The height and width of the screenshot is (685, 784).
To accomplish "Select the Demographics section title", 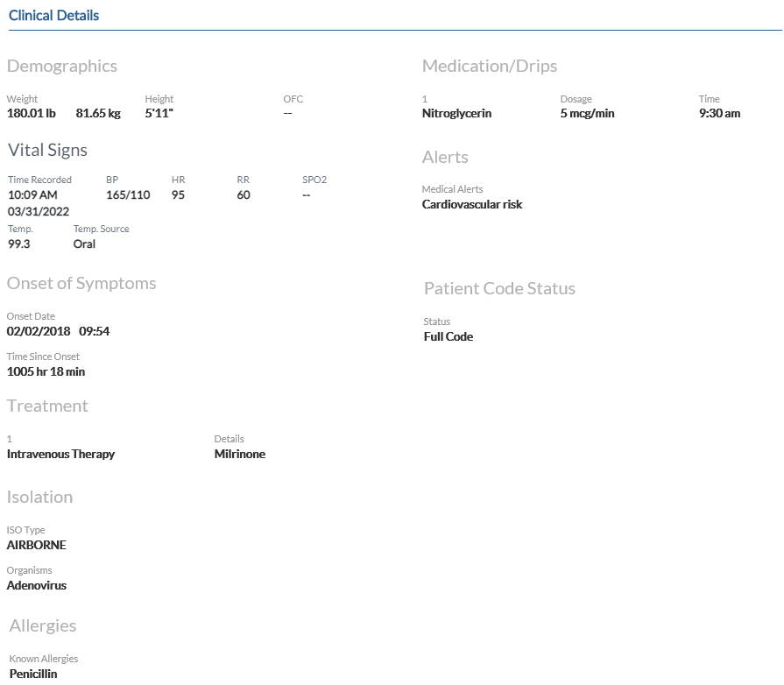I will [x=62, y=66].
